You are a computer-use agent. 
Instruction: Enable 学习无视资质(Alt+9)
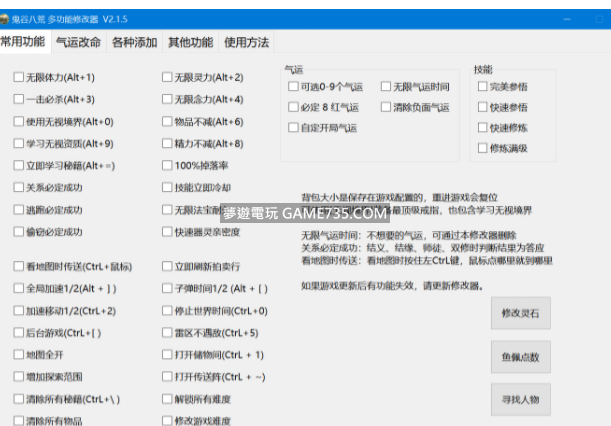(18, 143)
